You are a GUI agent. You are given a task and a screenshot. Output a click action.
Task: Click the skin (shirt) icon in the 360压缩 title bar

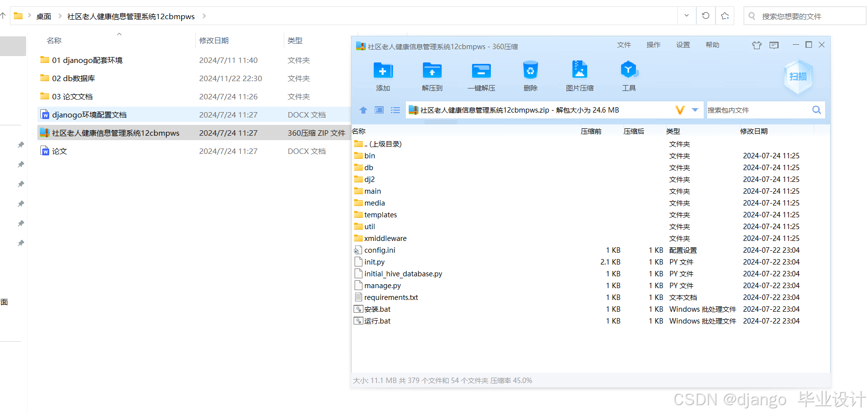[757, 45]
